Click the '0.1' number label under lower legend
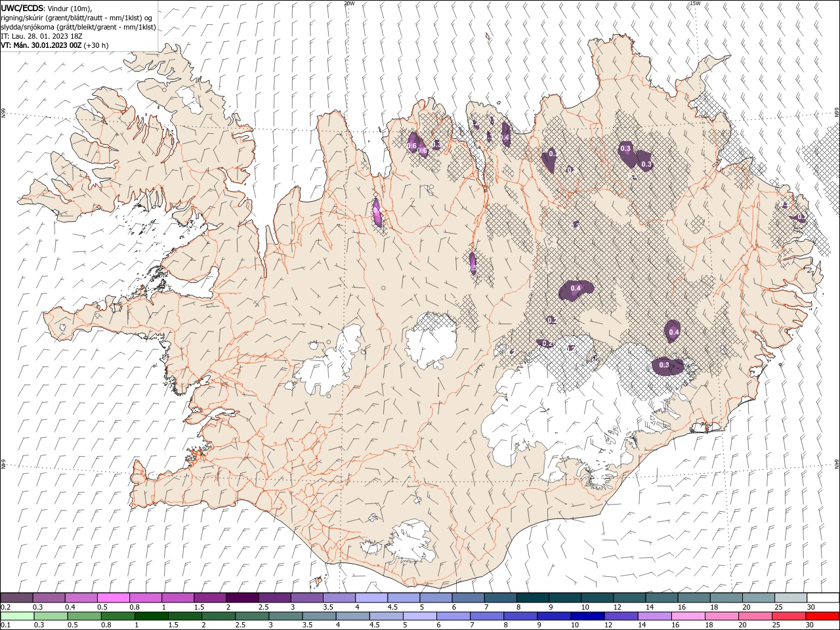The image size is (840, 630). click(x=6, y=625)
